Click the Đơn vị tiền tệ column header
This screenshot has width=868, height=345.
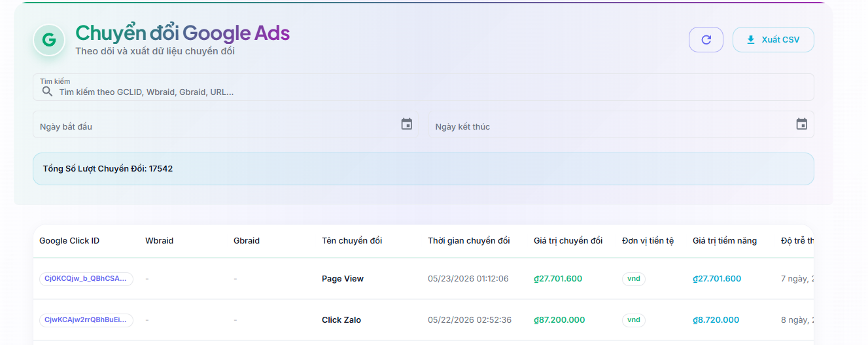(648, 241)
